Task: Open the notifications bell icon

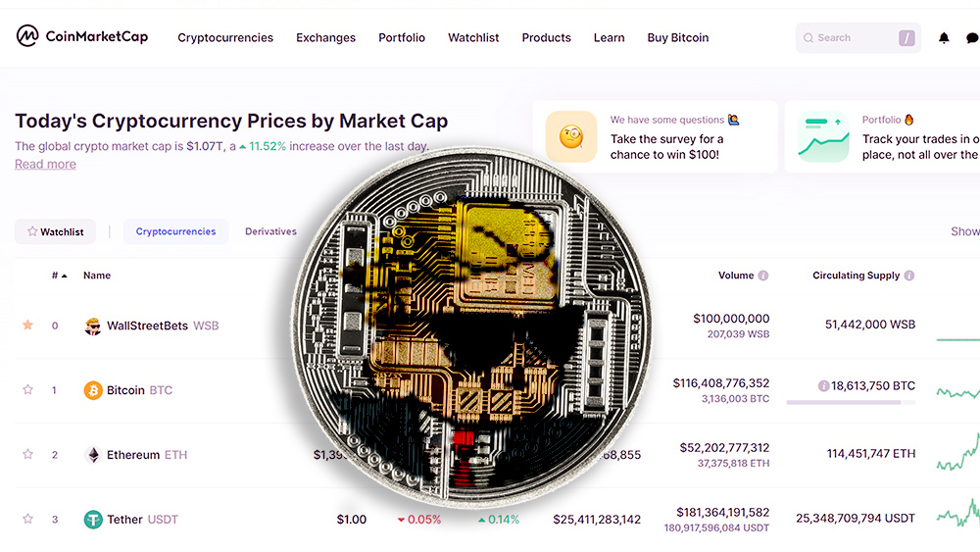Action: pyautogui.click(x=944, y=38)
